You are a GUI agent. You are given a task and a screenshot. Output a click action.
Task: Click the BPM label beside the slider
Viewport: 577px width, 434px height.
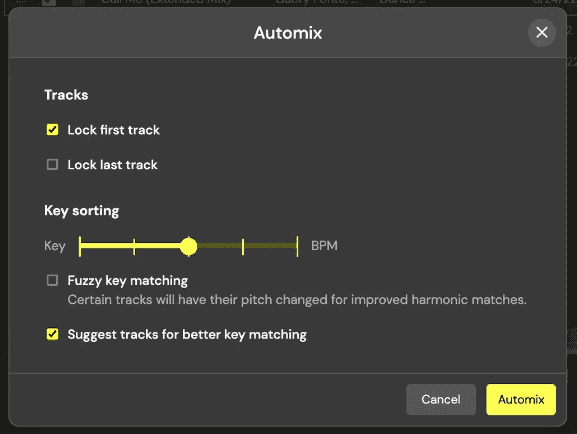[324, 246]
